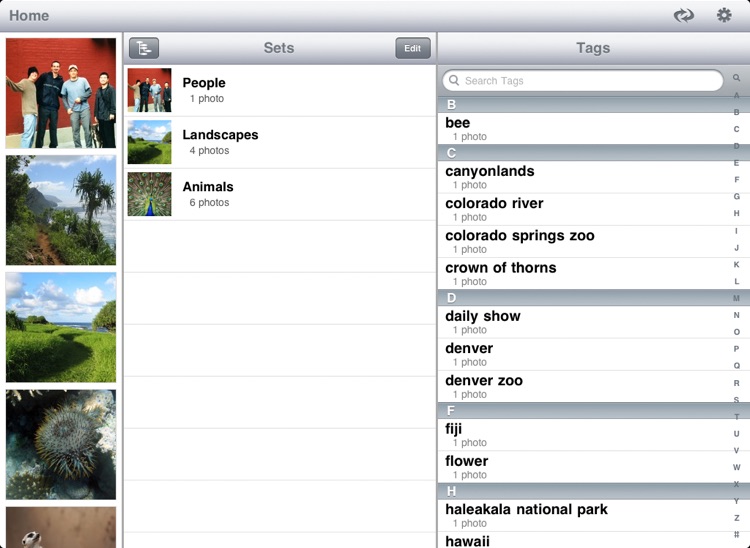Open the Animals set

(x=280, y=195)
